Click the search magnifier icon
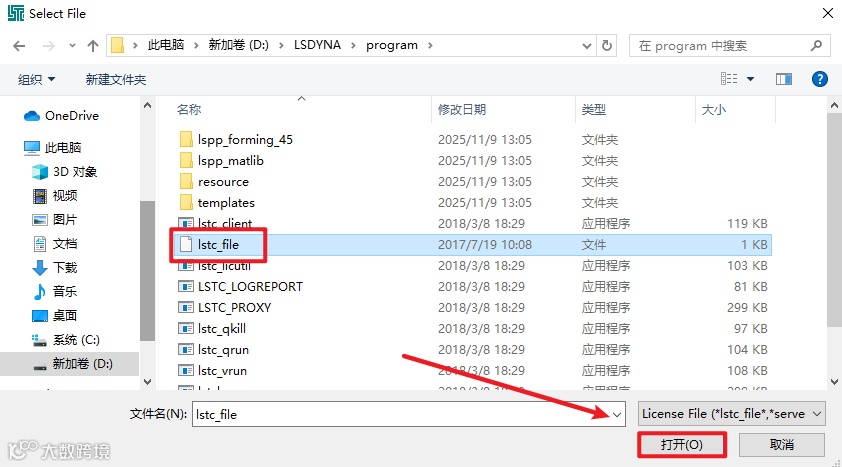The width and height of the screenshot is (842, 467). (816, 46)
